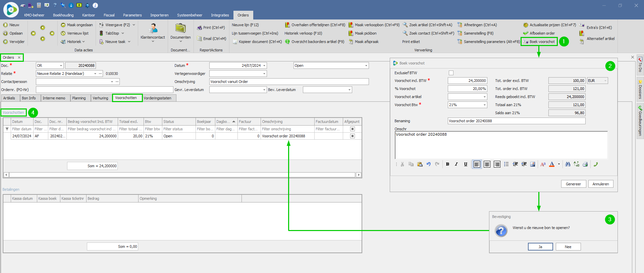Screen dimensions: 644x273
Task: Click the Klantencontact icon
Action: tap(153, 29)
